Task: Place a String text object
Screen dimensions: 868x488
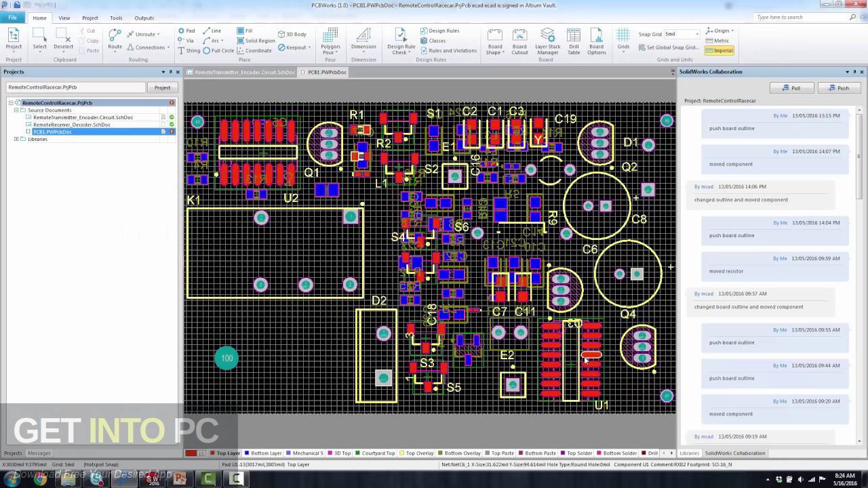Action: 189,50
